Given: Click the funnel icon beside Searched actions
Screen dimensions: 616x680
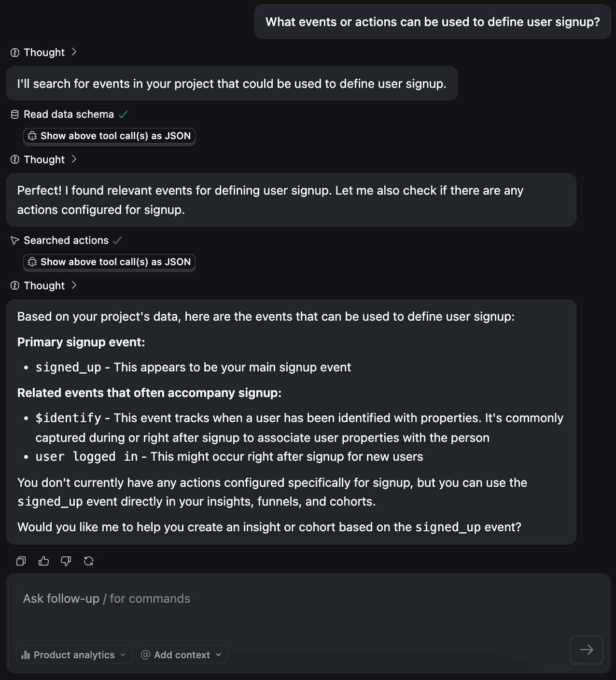Looking at the screenshot, I should click(x=14, y=240).
